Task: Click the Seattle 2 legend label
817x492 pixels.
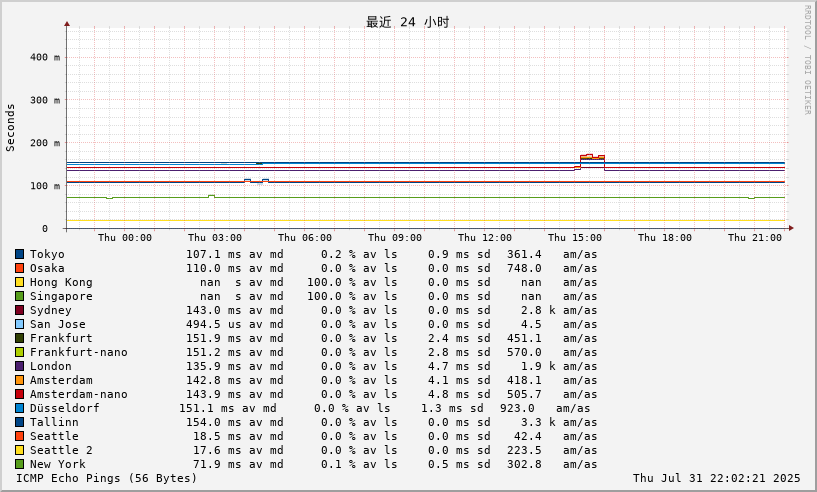Action: click(61, 451)
